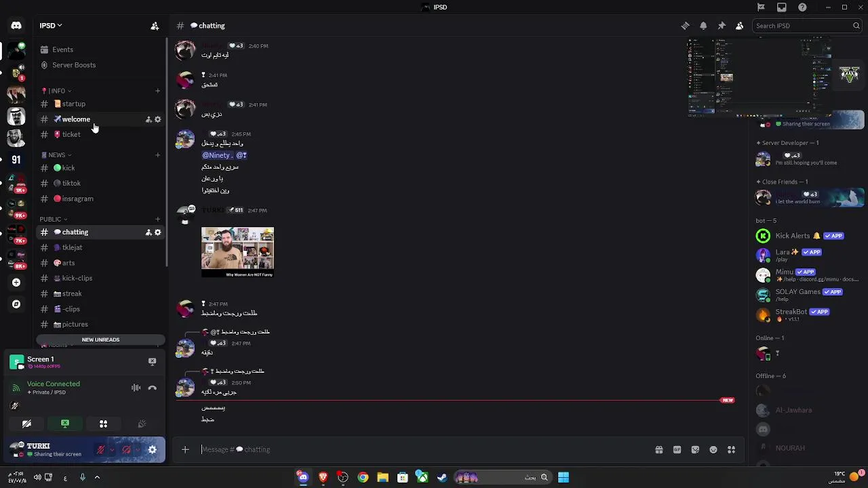The image size is (868, 488).
Task: Collapse the NEWS category
Action: [56, 155]
